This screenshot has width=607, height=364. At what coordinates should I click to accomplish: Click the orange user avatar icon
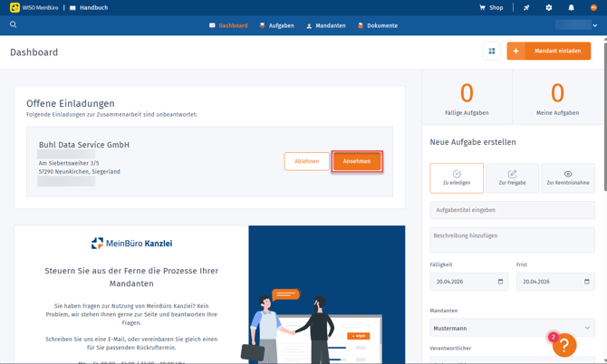tap(593, 8)
